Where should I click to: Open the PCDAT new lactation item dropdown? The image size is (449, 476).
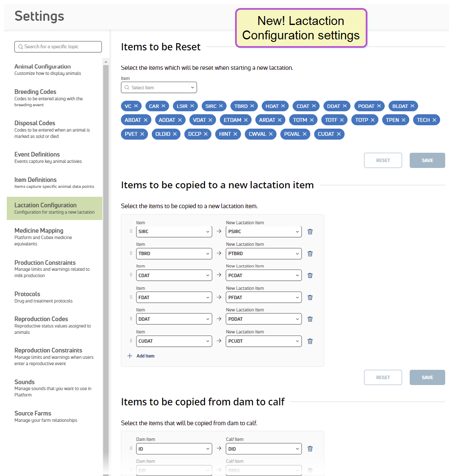coord(264,275)
